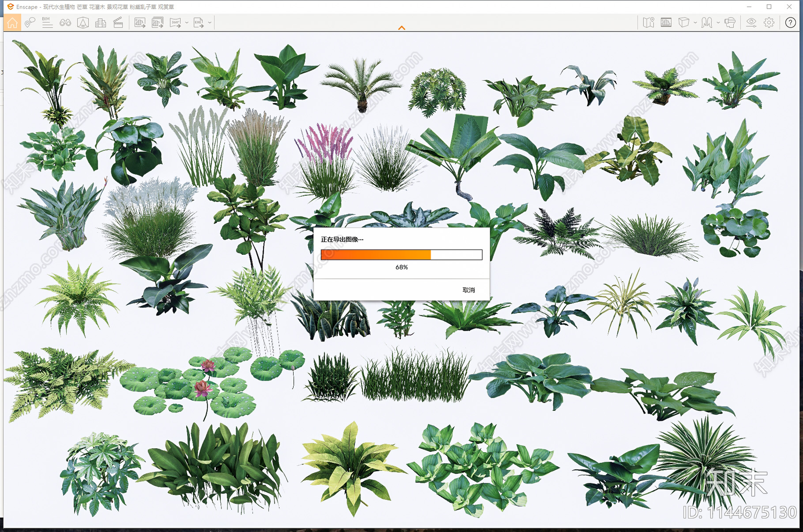Maximize the Enscape window
The image size is (803, 532).
point(769,7)
